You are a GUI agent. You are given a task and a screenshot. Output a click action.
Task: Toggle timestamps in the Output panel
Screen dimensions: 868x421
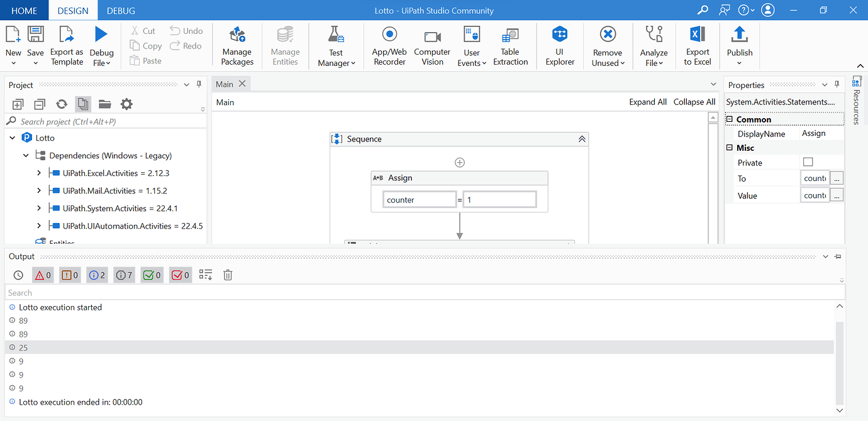click(18, 275)
